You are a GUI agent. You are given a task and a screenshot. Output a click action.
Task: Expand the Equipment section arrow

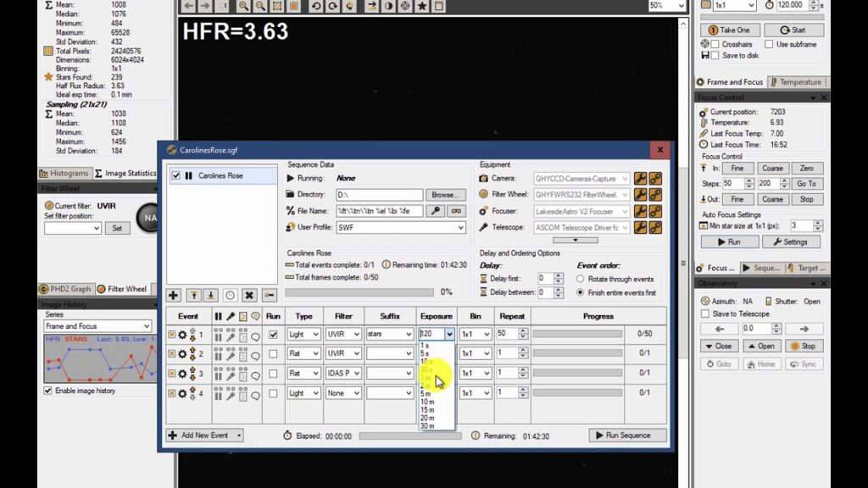point(576,240)
